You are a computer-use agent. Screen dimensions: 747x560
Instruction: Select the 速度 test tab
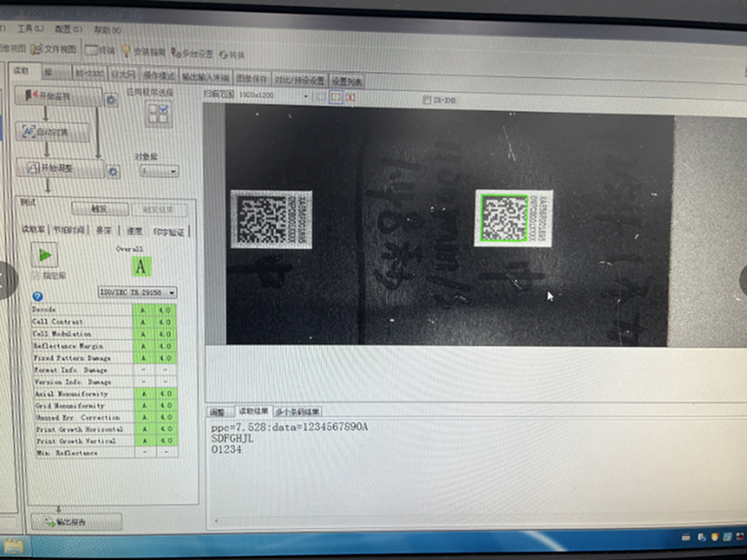[x=135, y=231]
